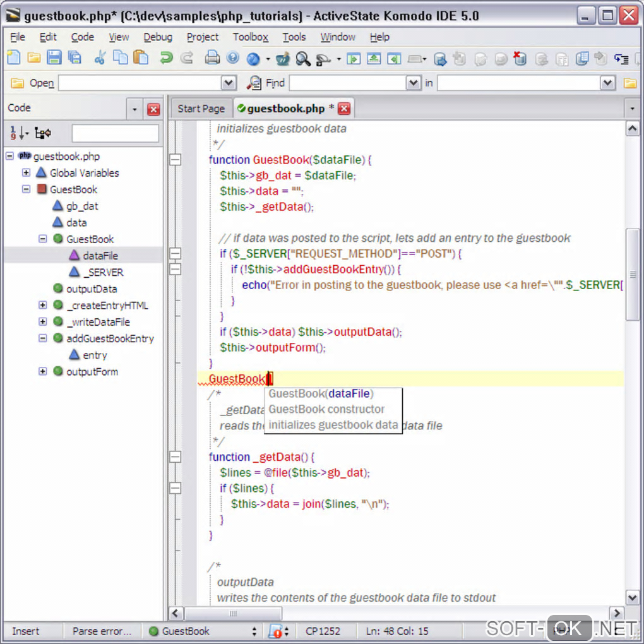The image size is (644, 644).
Task: Click the Print icon in toolbar
Action: (213, 59)
